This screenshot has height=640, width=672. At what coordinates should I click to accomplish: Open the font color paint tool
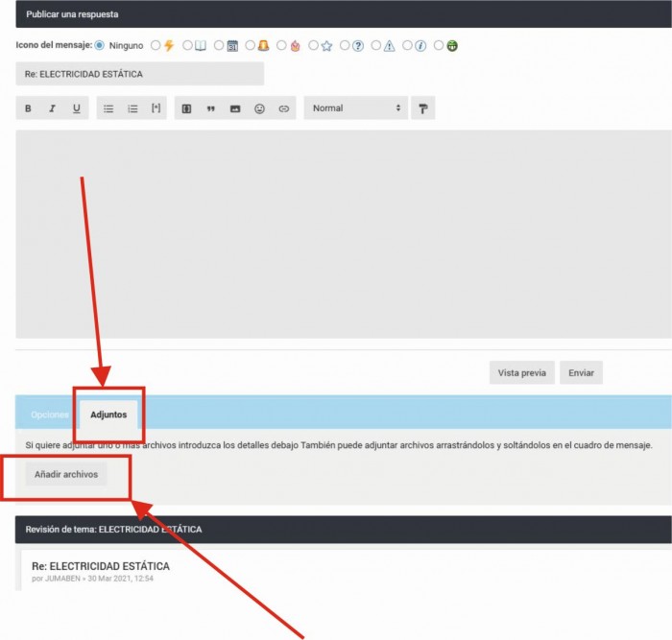[x=422, y=108]
